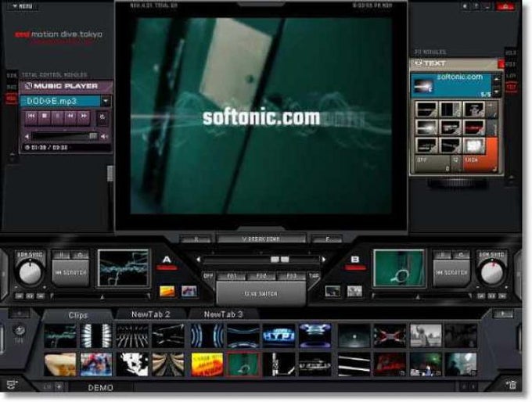Turn text effect OFF in TEXT module
This screenshot has height=402, width=532.
(433, 163)
